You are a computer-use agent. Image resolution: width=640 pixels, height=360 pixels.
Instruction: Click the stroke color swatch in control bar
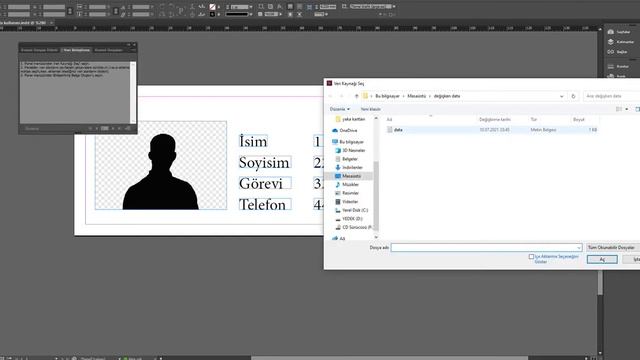(212, 14)
